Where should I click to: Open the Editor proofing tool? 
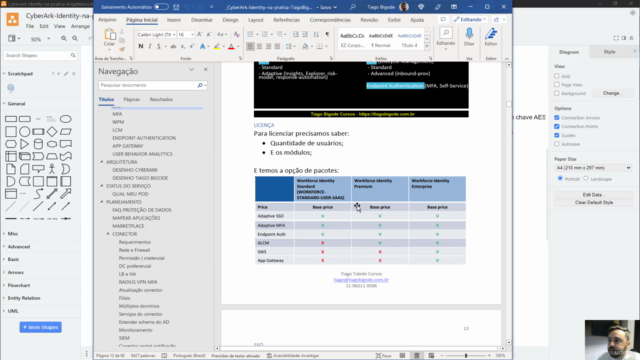(491, 37)
